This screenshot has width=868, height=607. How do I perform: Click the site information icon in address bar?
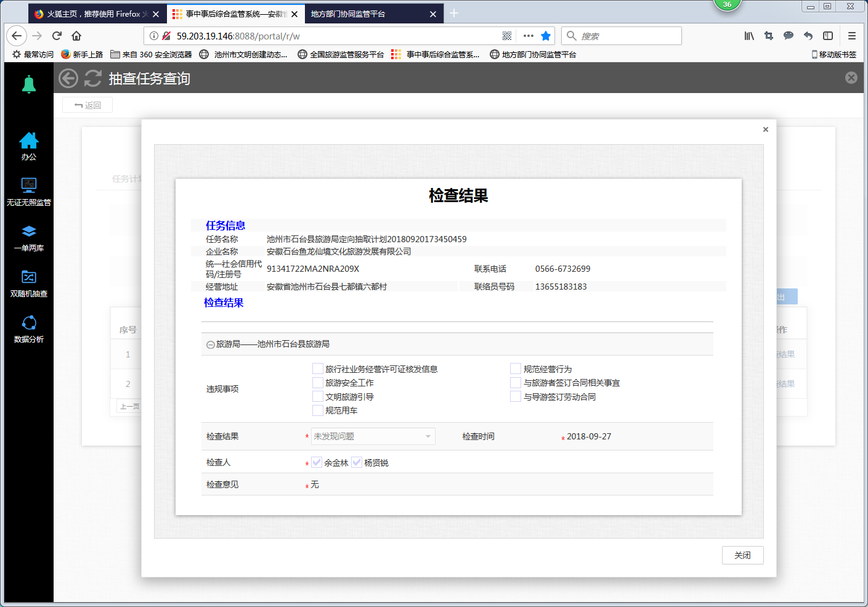(154, 36)
